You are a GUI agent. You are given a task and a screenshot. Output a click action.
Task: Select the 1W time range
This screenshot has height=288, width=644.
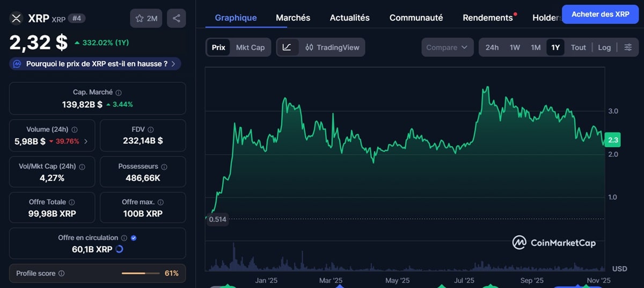coord(515,47)
